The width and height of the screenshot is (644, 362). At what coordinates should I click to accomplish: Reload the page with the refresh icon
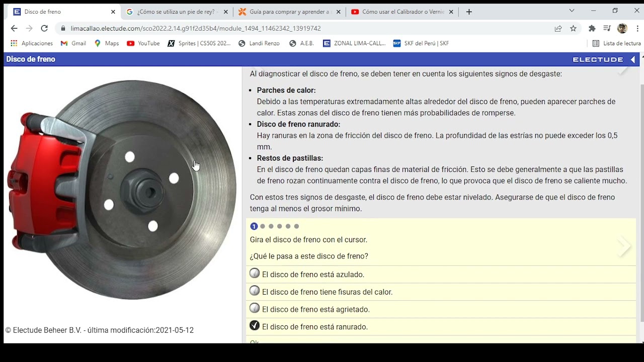(44, 29)
